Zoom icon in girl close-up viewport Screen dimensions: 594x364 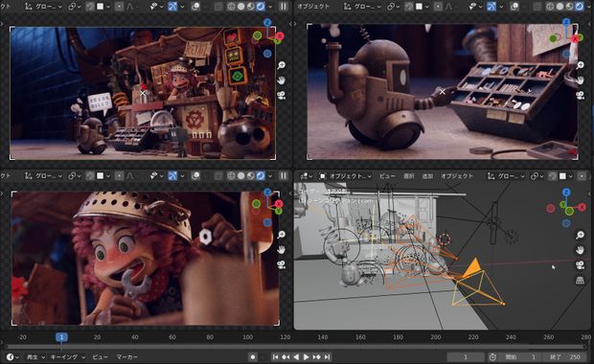pos(281,235)
